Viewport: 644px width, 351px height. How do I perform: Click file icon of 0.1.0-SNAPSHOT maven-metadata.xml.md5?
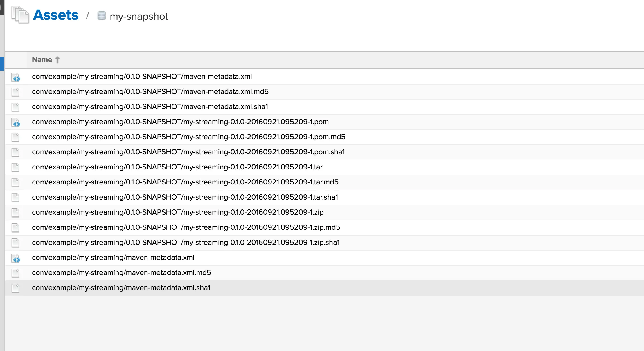[x=15, y=92]
